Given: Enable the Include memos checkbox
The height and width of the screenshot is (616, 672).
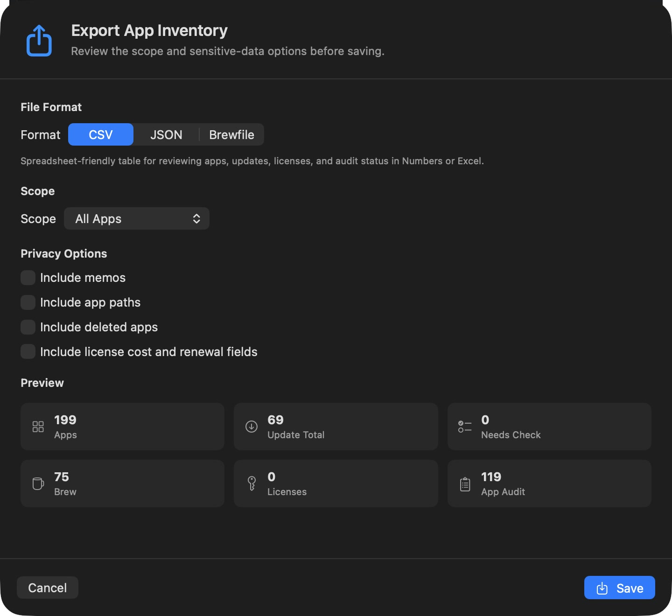Looking at the screenshot, I should 28,278.
